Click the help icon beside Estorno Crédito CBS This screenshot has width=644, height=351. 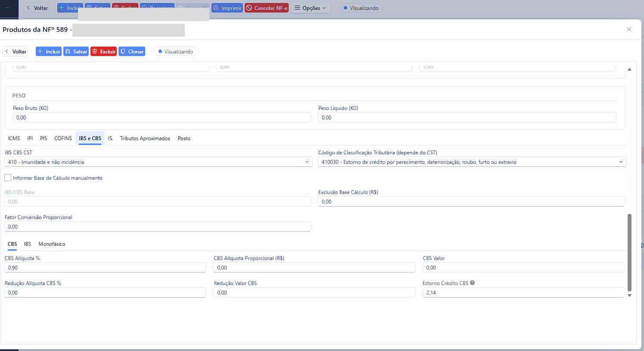point(473,283)
